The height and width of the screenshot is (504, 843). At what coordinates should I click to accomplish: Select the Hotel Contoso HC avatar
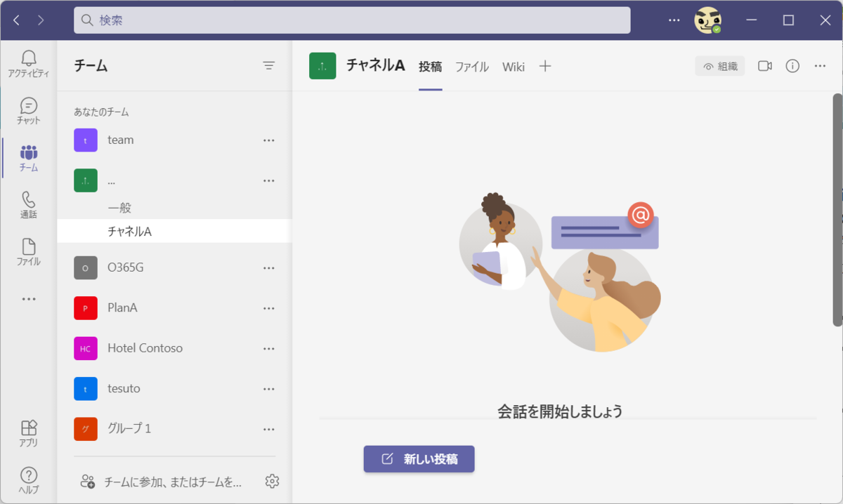point(86,349)
